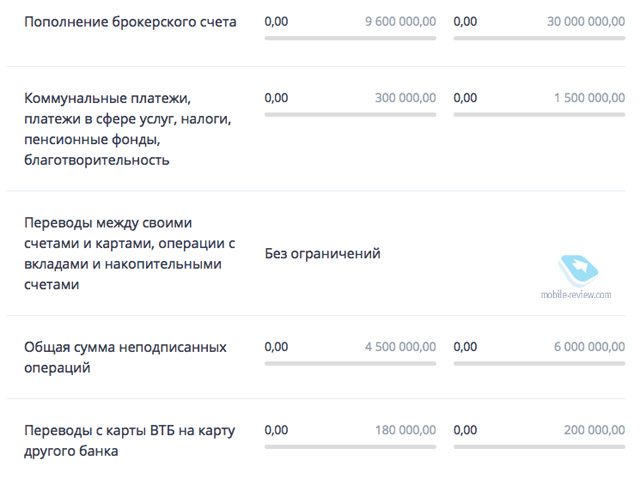Image resolution: width=640 pixels, height=491 pixels.
Task: Click the Без ограничений text
Action: (x=322, y=254)
